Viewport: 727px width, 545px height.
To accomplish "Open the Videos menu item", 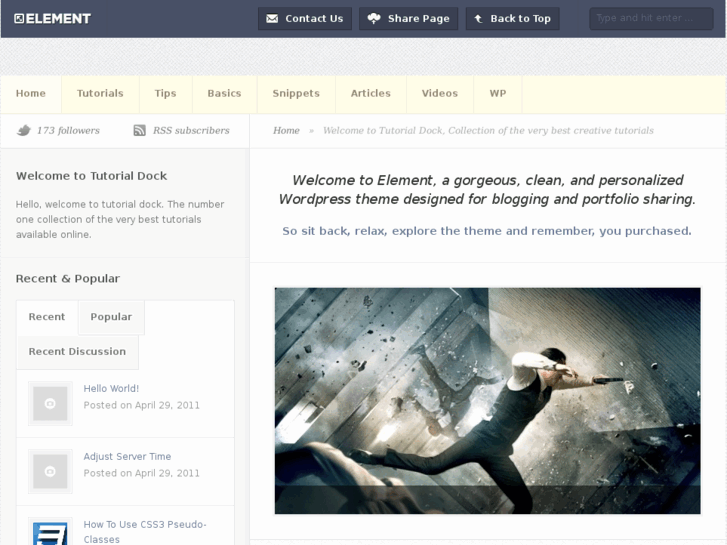I will coord(440,94).
